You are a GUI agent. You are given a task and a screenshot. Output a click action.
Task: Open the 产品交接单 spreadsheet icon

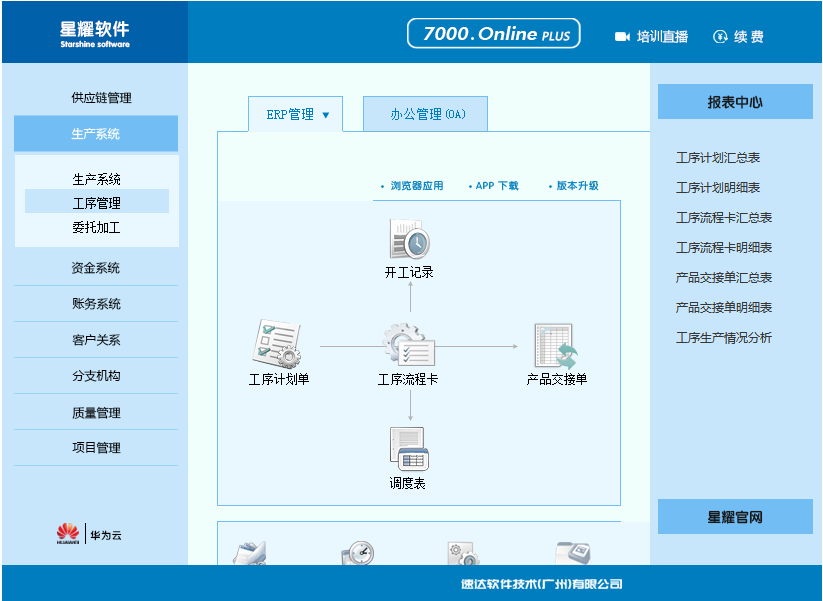tap(556, 346)
